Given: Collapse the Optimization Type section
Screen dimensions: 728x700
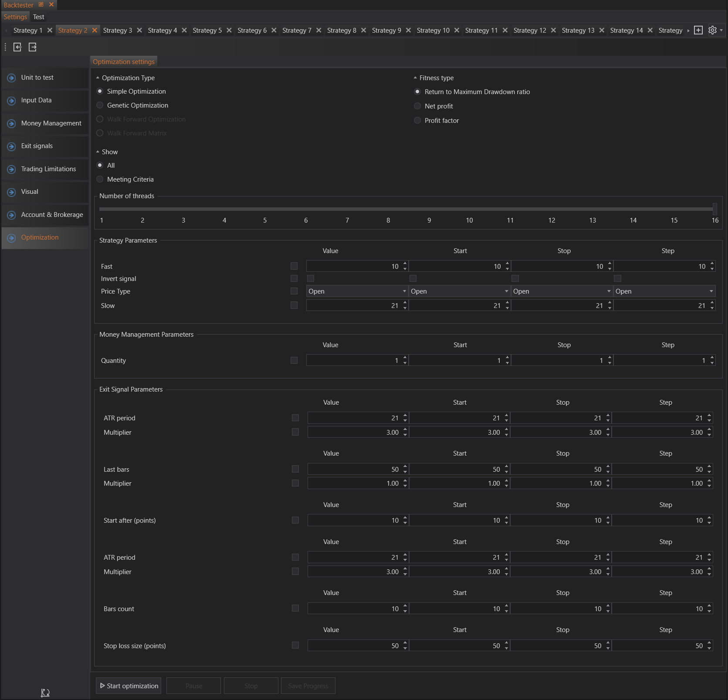Looking at the screenshot, I should click(98, 78).
